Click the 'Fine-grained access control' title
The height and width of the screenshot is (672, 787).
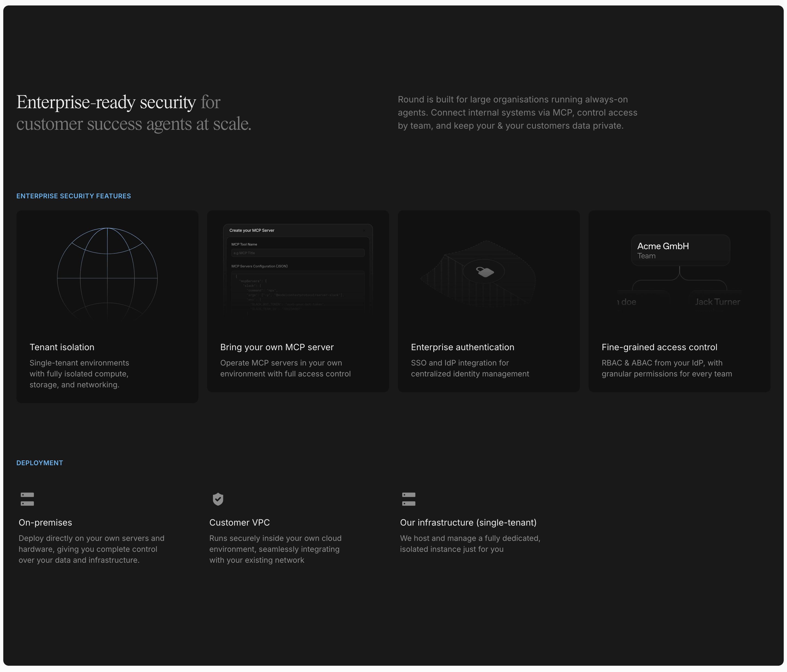(659, 347)
